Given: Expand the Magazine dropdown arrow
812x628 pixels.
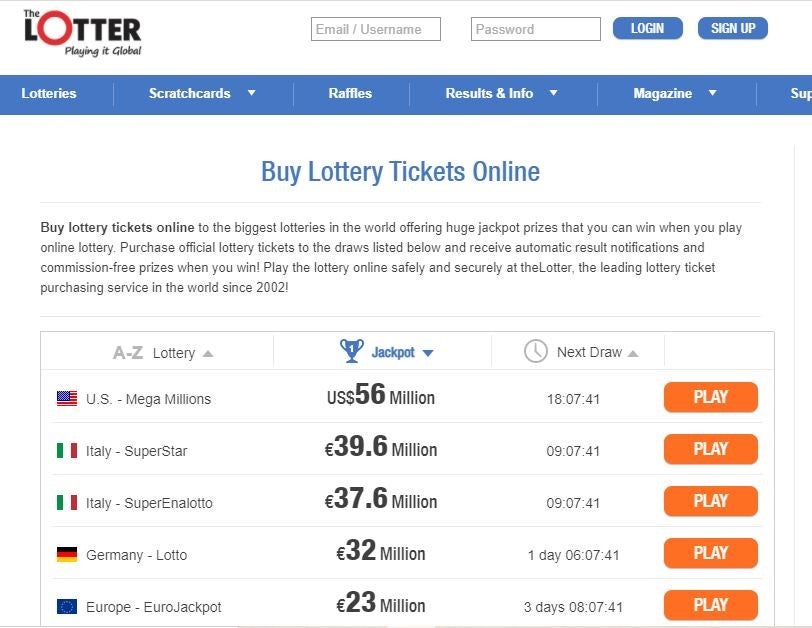Looking at the screenshot, I should 713,93.
